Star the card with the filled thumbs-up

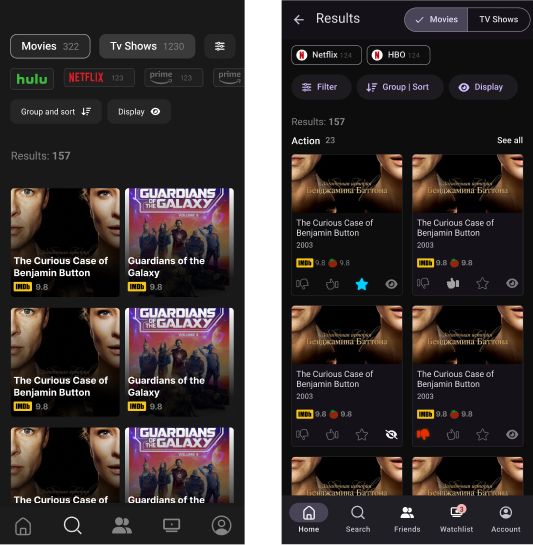(482, 284)
